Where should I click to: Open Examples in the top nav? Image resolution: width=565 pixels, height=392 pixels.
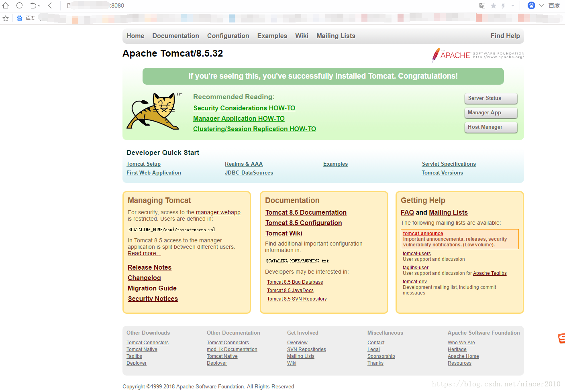click(272, 36)
